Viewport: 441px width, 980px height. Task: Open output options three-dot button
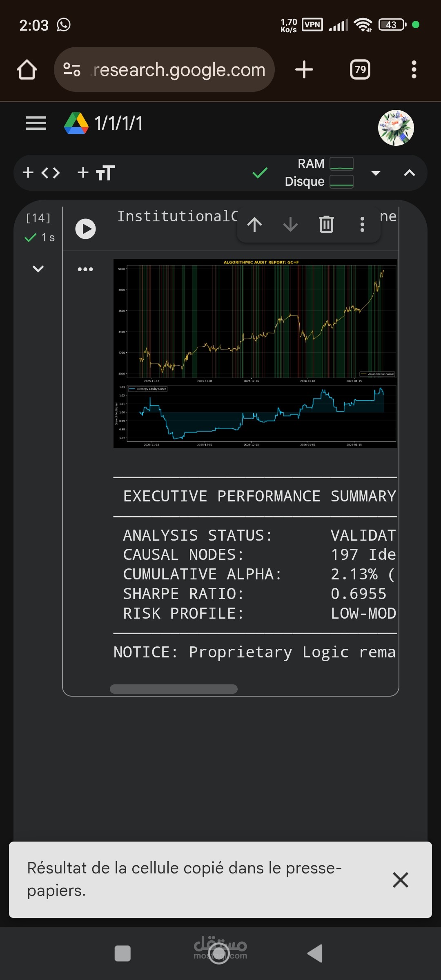pos(85,269)
